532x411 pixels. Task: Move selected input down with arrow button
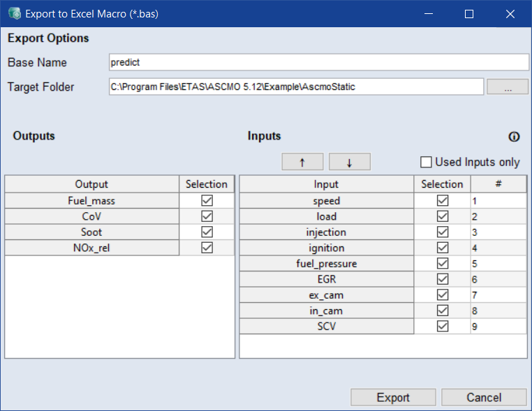[x=349, y=162]
